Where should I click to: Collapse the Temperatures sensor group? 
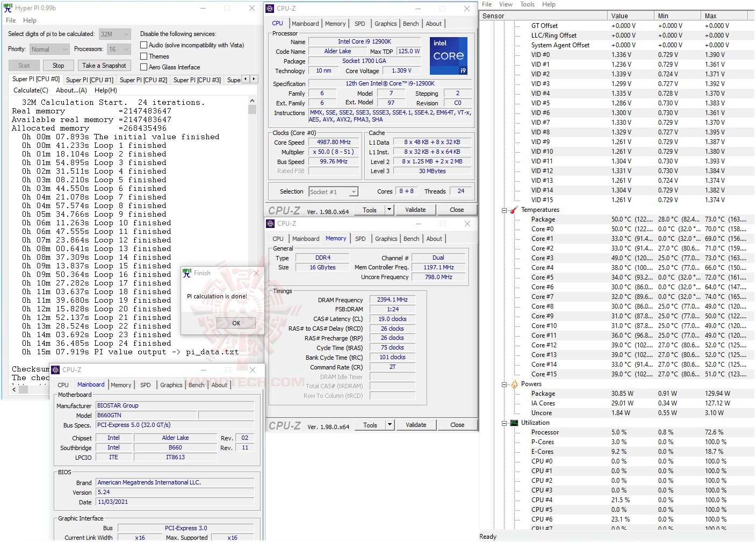(x=504, y=210)
